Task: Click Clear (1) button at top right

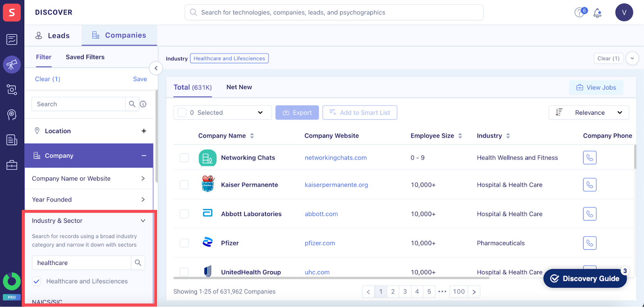Action: [x=609, y=58]
